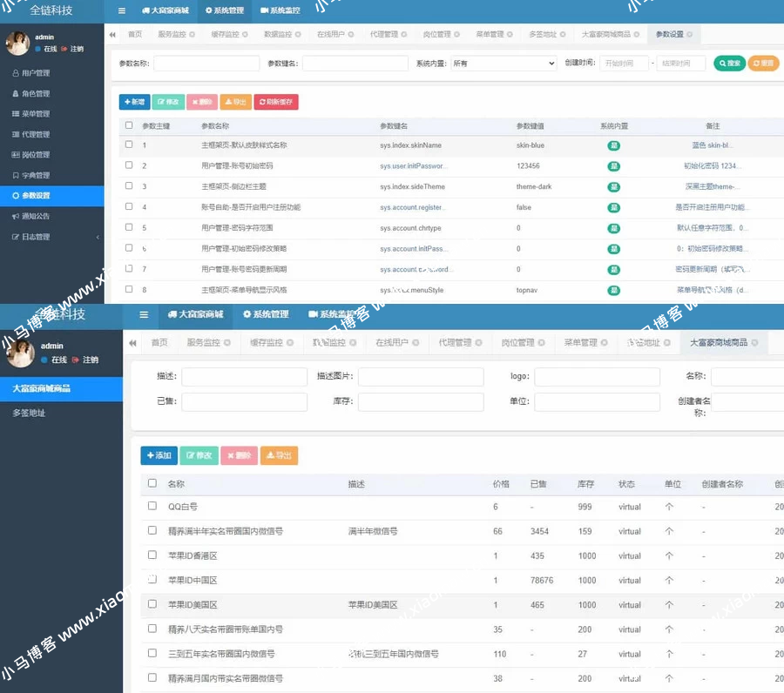Click the 参数名称 input field
This screenshot has width=784, height=693.
click(x=206, y=64)
